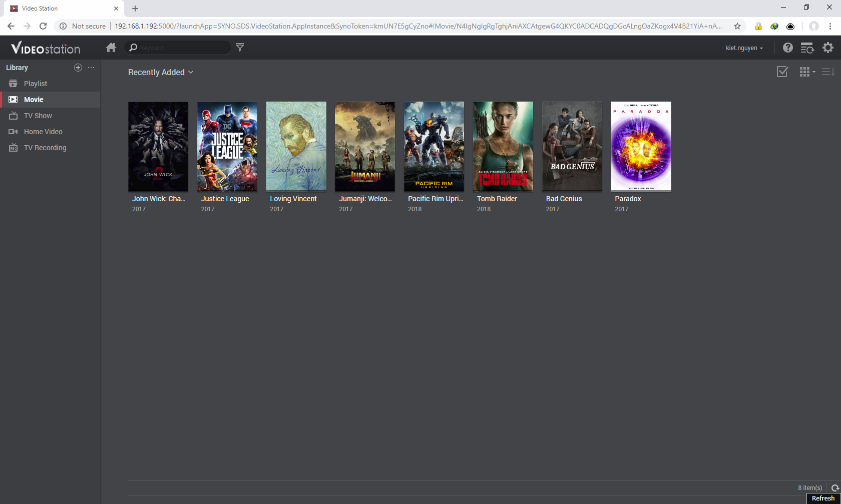The image size is (841, 504).
Task: Open the Tomb Raider poster
Action: pos(503,146)
